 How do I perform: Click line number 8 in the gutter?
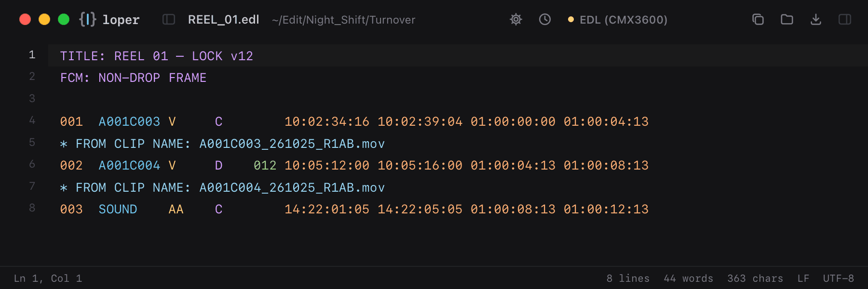32,208
